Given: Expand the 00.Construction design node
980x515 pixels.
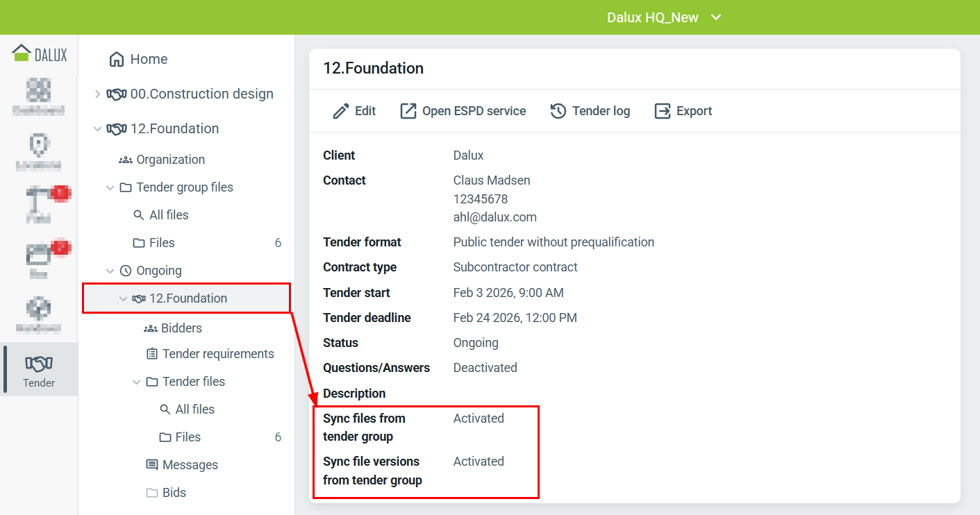Looking at the screenshot, I should tap(97, 94).
